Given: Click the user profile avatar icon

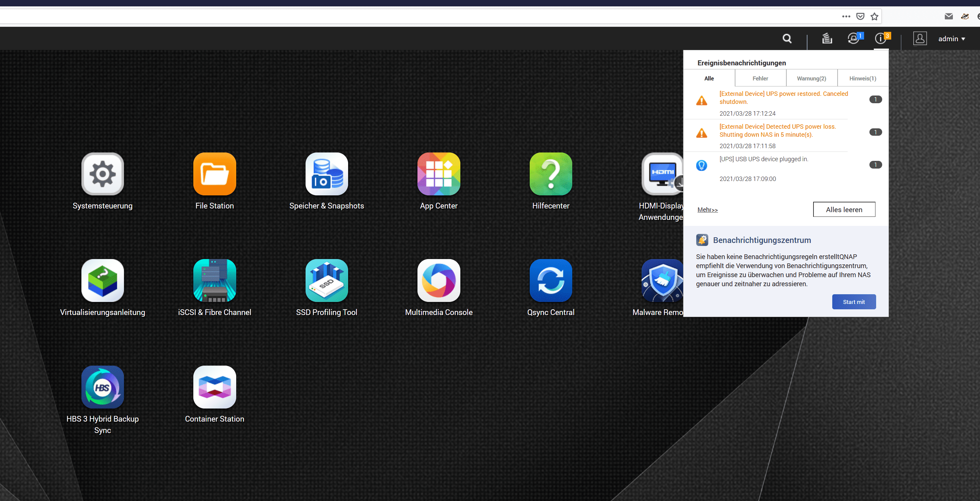Looking at the screenshot, I should coord(919,39).
